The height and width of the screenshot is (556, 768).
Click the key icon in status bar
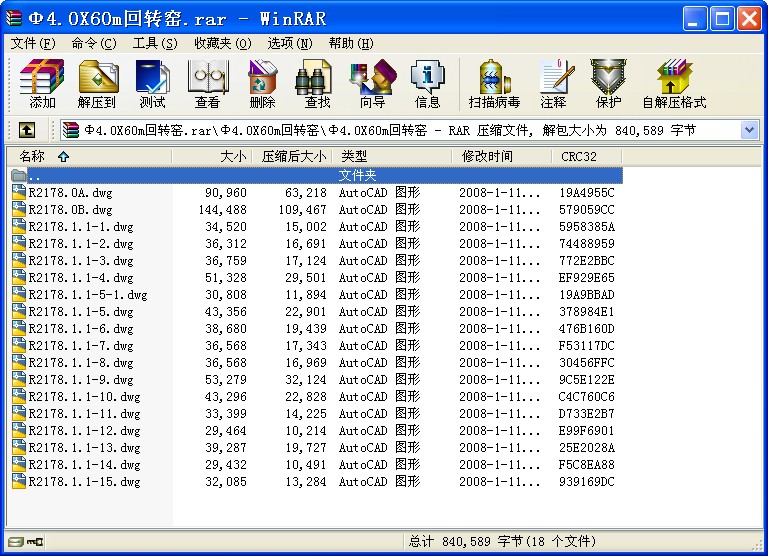click(x=35, y=541)
